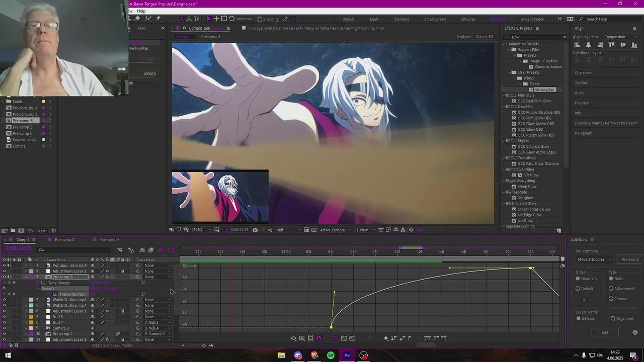This screenshot has height=362, width=644.
Task: Open After Effects from the taskbar
Action: (347, 355)
